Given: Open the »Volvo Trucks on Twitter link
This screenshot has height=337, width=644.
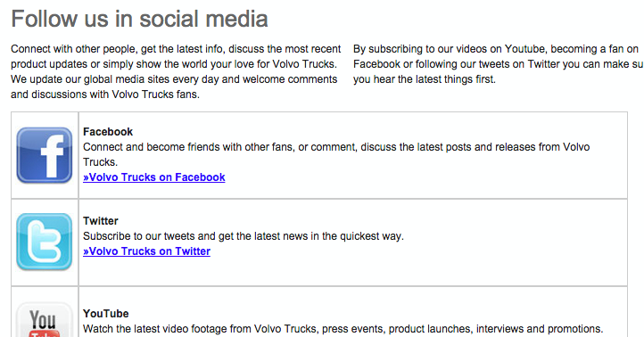Looking at the screenshot, I should tap(146, 251).
